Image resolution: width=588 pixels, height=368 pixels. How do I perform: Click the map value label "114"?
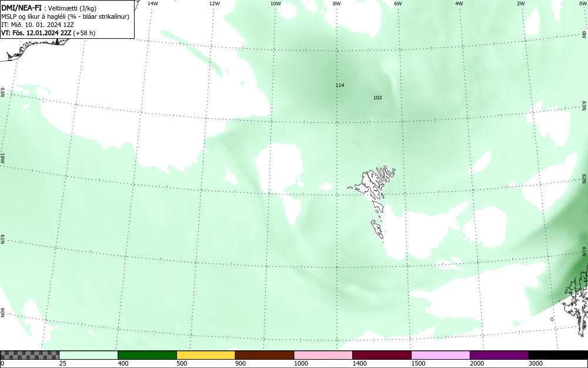pos(340,85)
